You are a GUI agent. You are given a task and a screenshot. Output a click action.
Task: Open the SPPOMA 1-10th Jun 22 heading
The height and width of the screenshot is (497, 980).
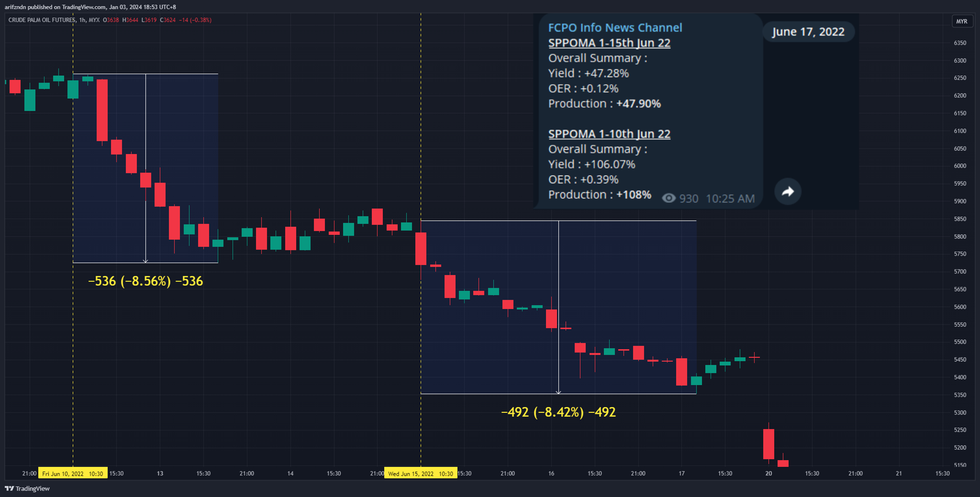609,134
